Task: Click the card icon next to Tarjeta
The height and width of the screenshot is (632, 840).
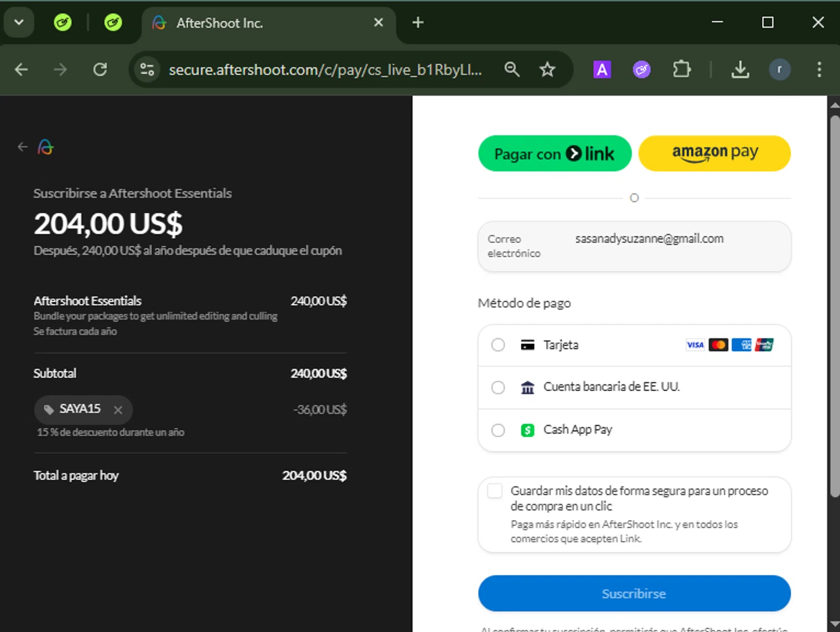Action: point(528,345)
